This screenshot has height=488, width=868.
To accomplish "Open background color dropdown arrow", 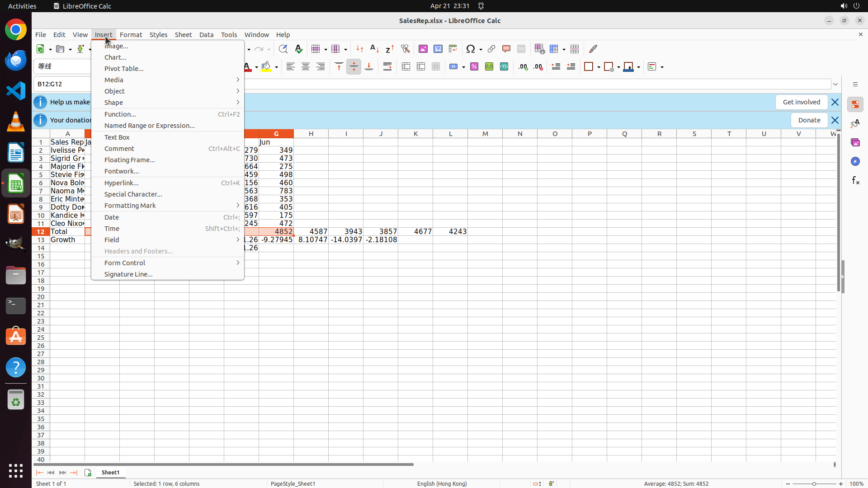I will 276,67.
